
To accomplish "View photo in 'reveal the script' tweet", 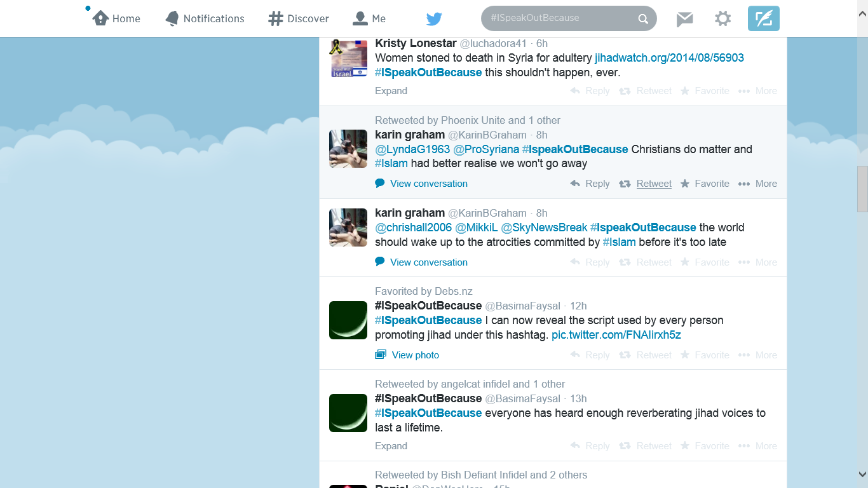I will [407, 355].
